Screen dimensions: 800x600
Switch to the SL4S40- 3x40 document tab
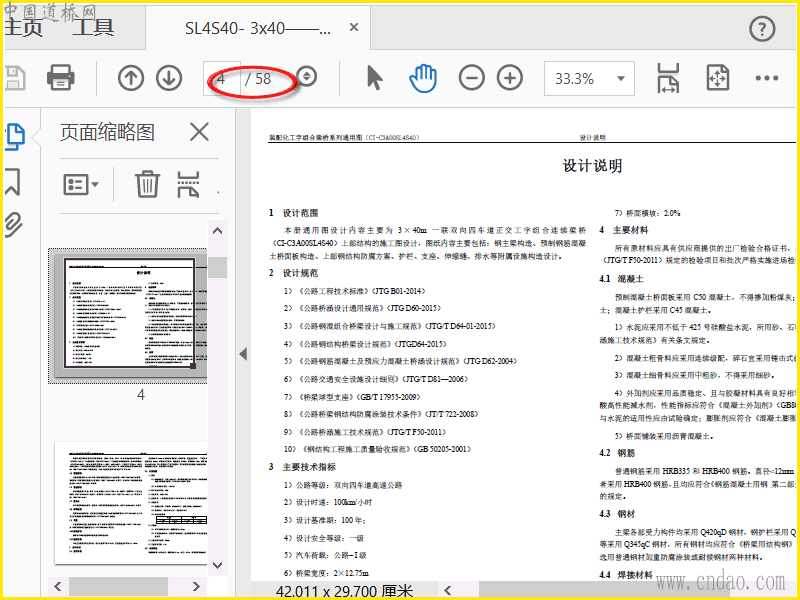click(x=258, y=28)
